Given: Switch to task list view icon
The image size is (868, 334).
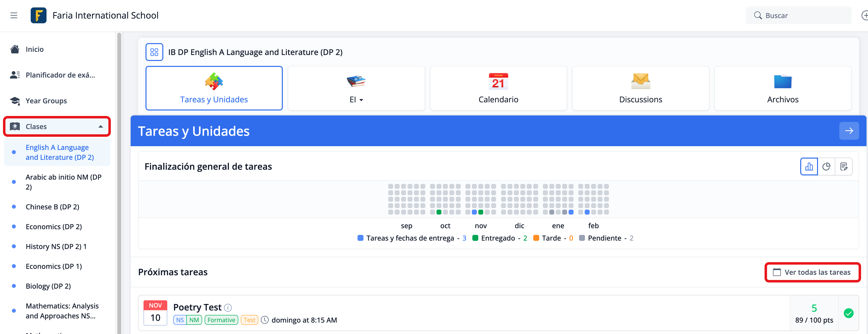Looking at the screenshot, I should tap(844, 167).
